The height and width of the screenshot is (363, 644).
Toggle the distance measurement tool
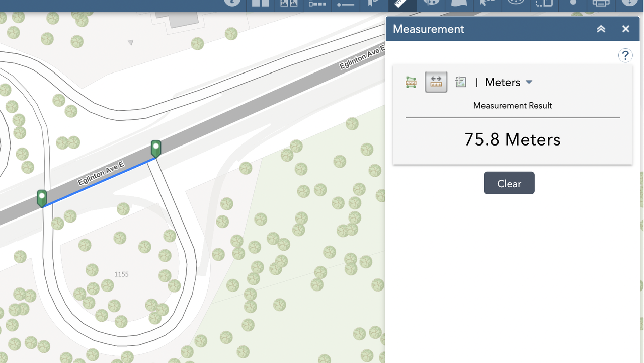(436, 82)
